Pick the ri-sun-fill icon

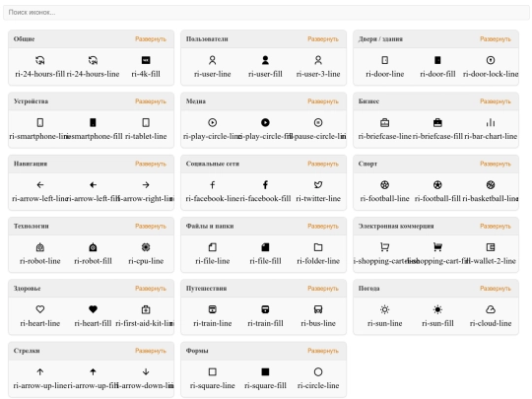437,309
